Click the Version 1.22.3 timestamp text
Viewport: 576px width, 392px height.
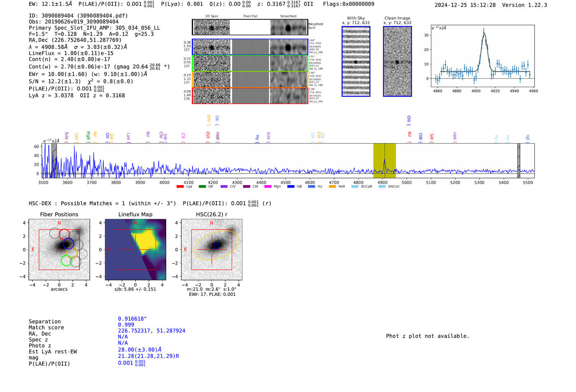coord(491,5)
